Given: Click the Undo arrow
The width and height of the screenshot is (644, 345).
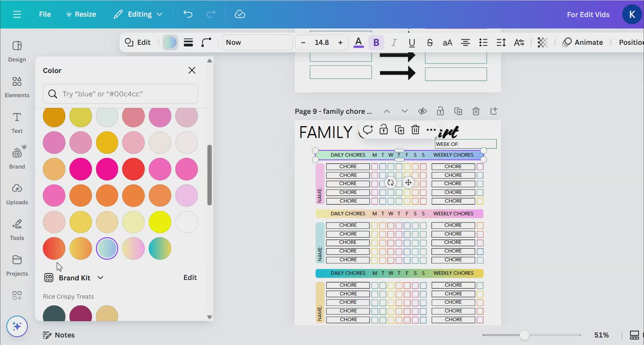Looking at the screenshot, I should pos(188,14).
